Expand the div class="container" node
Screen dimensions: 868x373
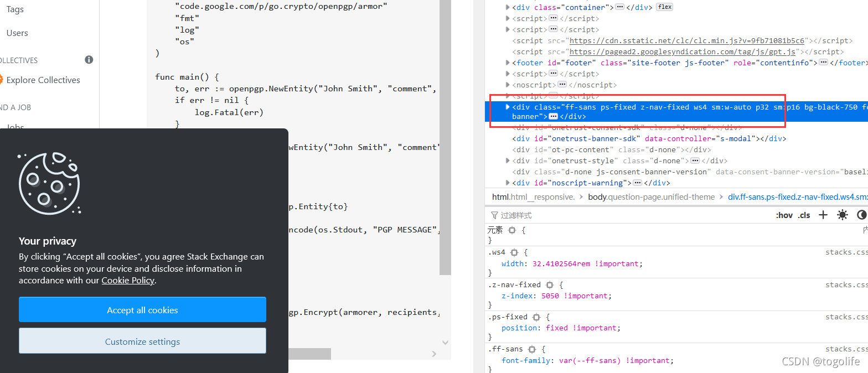[x=508, y=7]
